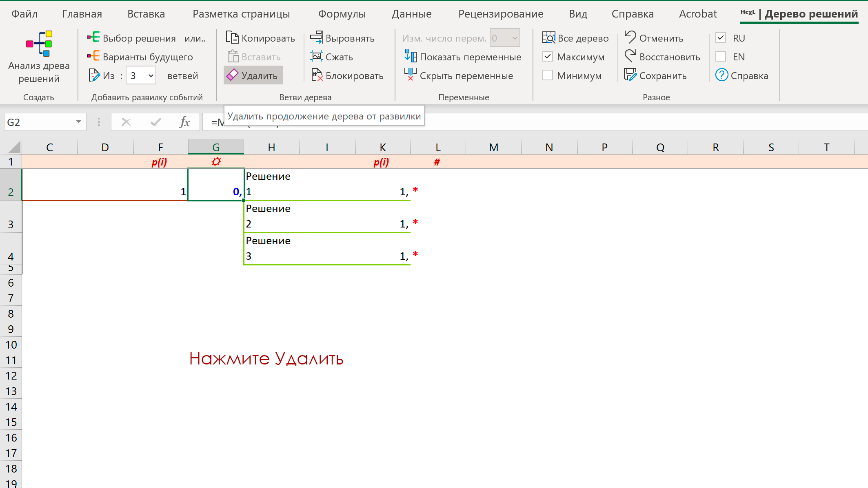Open the Файл tab
Image resolution: width=868 pixels, height=488 pixels.
click(x=24, y=14)
